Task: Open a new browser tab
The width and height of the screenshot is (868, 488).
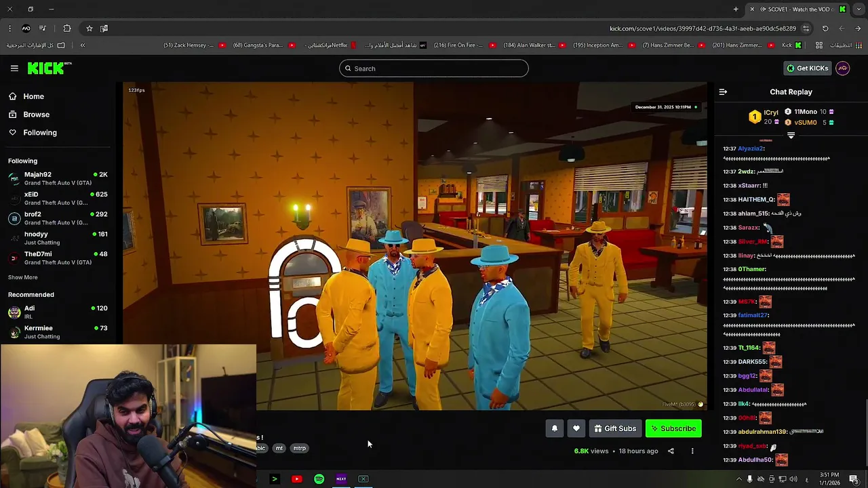Action: (x=736, y=9)
